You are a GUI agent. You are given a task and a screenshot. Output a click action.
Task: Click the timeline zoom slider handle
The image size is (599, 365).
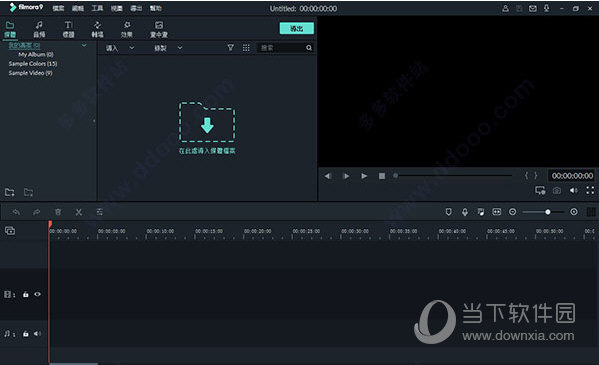[548, 212]
